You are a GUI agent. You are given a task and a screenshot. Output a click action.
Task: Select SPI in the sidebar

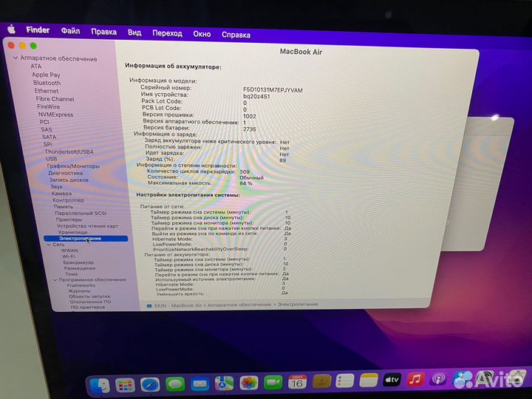tap(48, 145)
